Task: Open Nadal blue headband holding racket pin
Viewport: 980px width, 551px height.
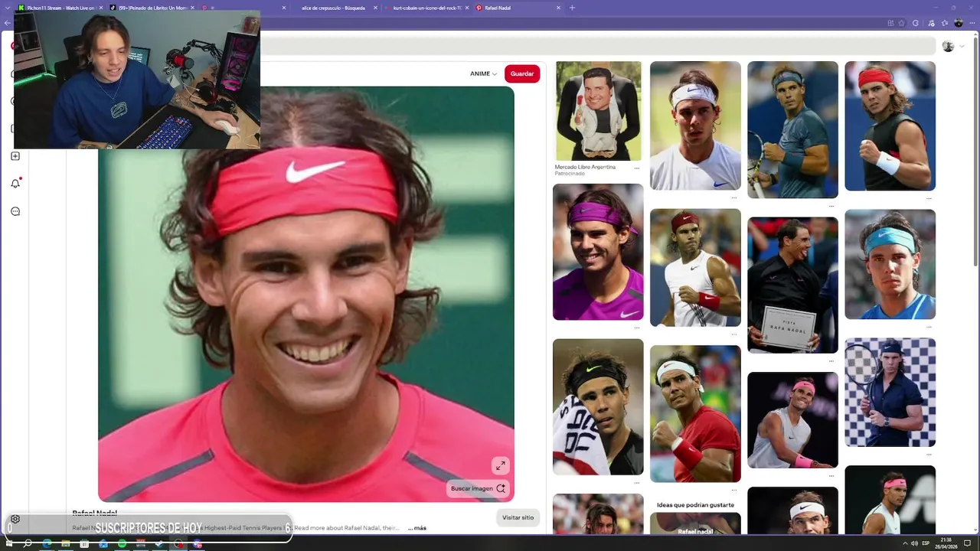Action: pyautogui.click(x=792, y=129)
